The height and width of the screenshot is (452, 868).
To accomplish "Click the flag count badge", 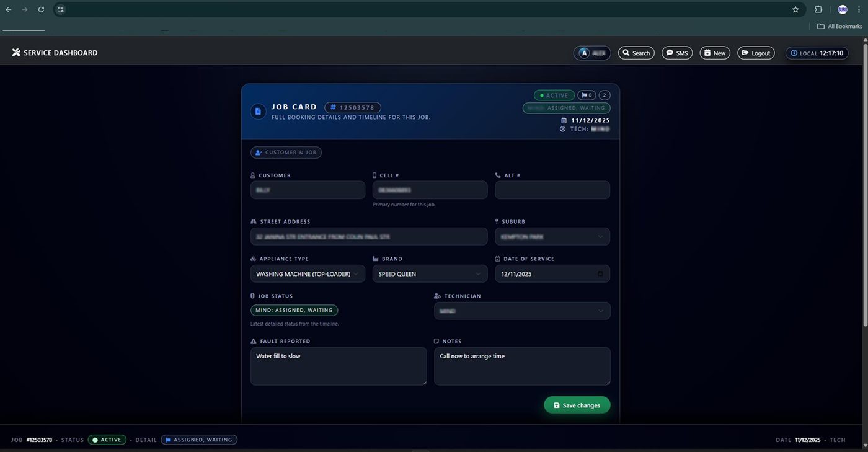I will coord(586,95).
